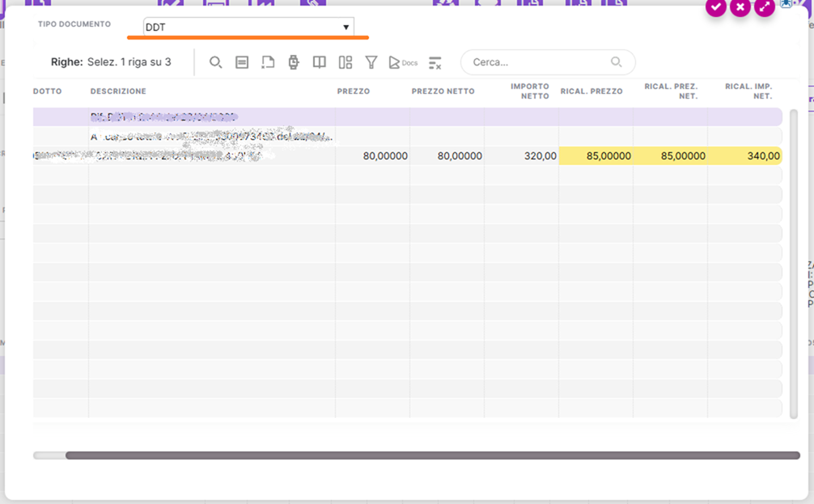
Task: Expand the dialog with the fullscreen arrows button
Action: pos(765,7)
